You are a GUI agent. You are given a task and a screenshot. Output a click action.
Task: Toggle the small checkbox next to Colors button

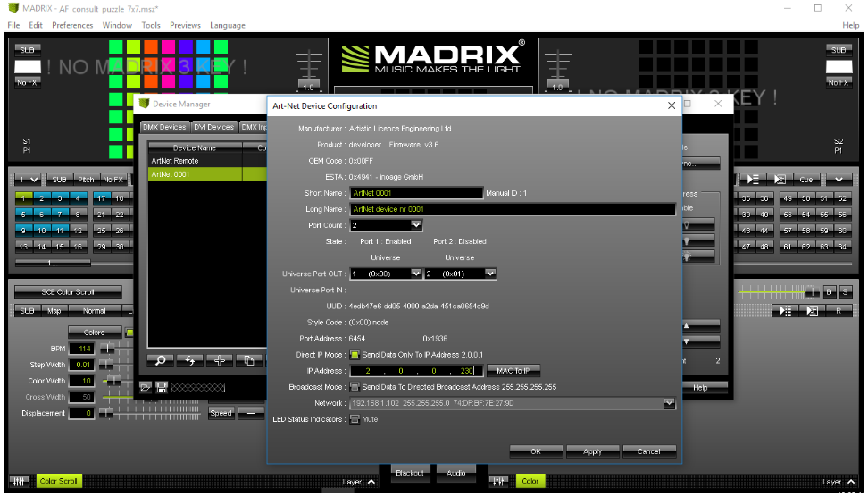point(129,333)
